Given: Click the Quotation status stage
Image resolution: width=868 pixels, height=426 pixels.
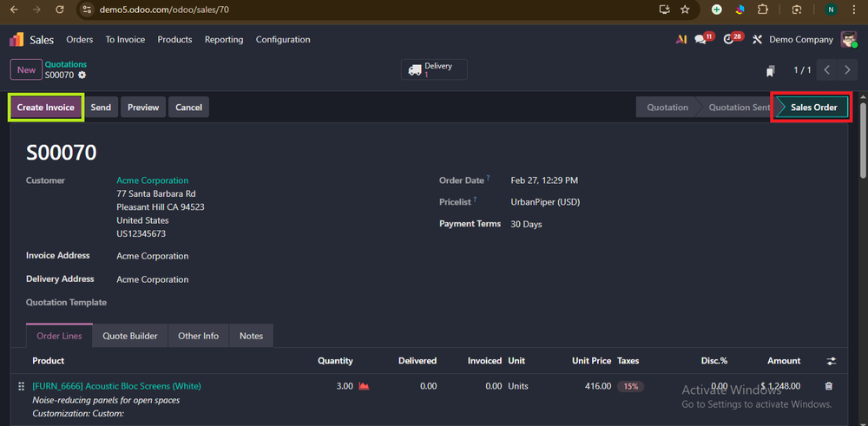Looking at the screenshot, I should 667,108.
